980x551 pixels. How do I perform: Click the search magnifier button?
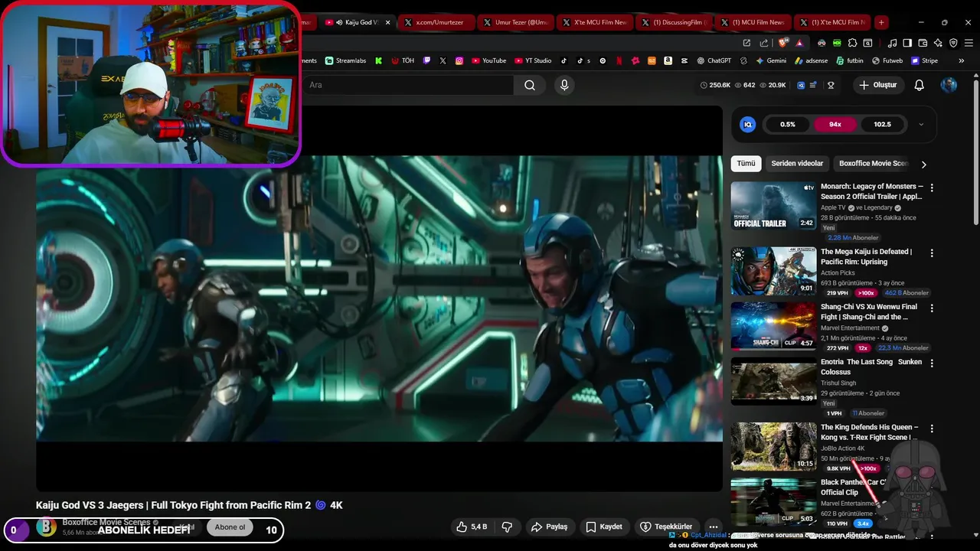click(530, 85)
